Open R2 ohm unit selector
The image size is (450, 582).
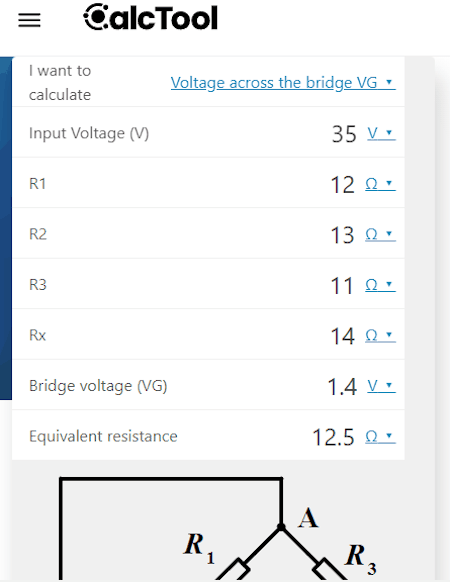(x=380, y=234)
